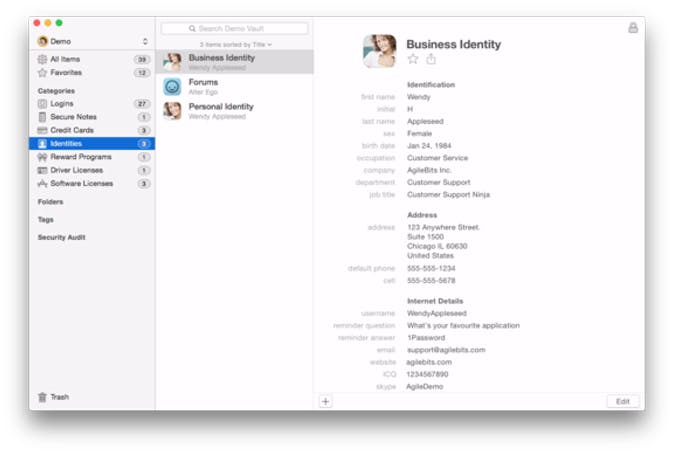The width and height of the screenshot is (674, 454).
Task: Focus the Search Demo Vault field
Action: pyautogui.click(x=234, y=28)
